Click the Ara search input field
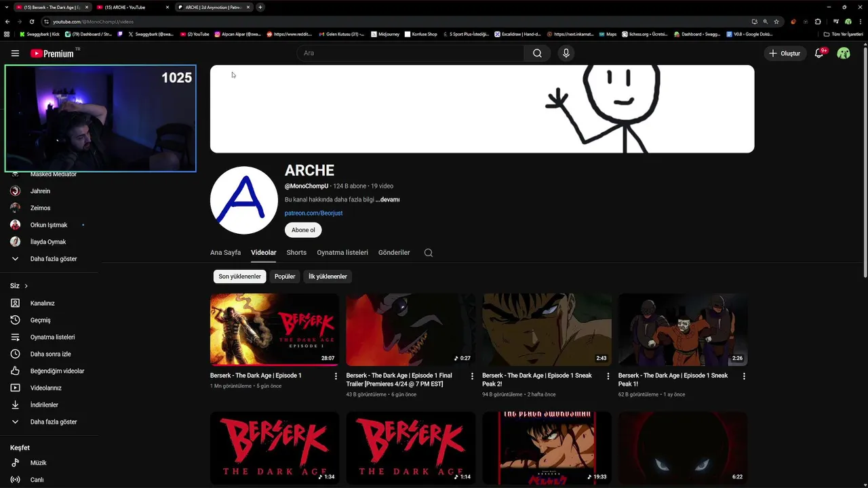This screenshot has height=488, width=868. tap(410, 53)
